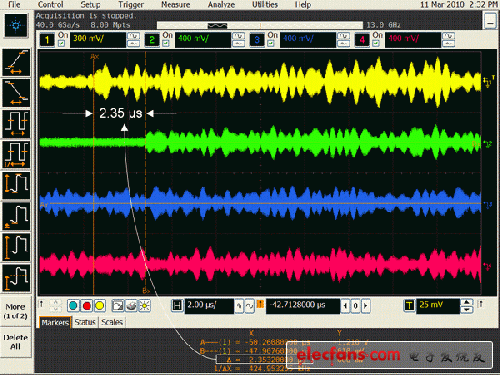Step the horizontal position right arrow
Screen dimensions: 500x375
click(x=366, y=305)
